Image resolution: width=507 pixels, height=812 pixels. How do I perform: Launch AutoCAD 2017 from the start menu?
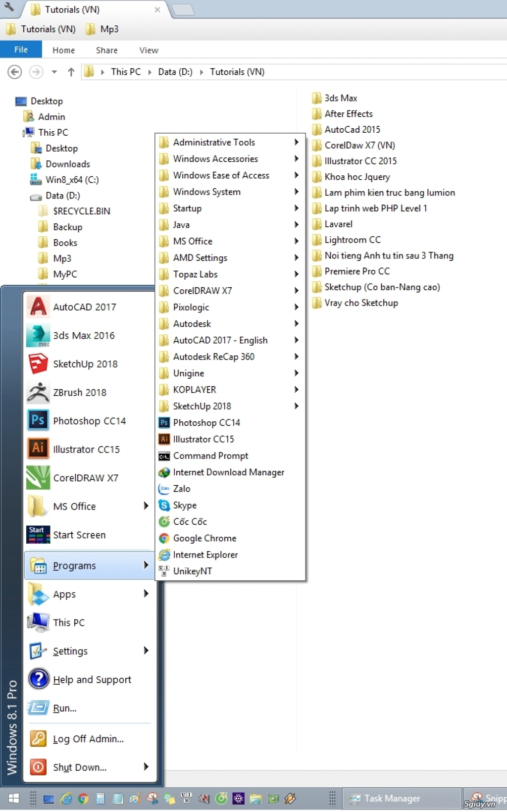pyautogui.click(x=89, y=307)
